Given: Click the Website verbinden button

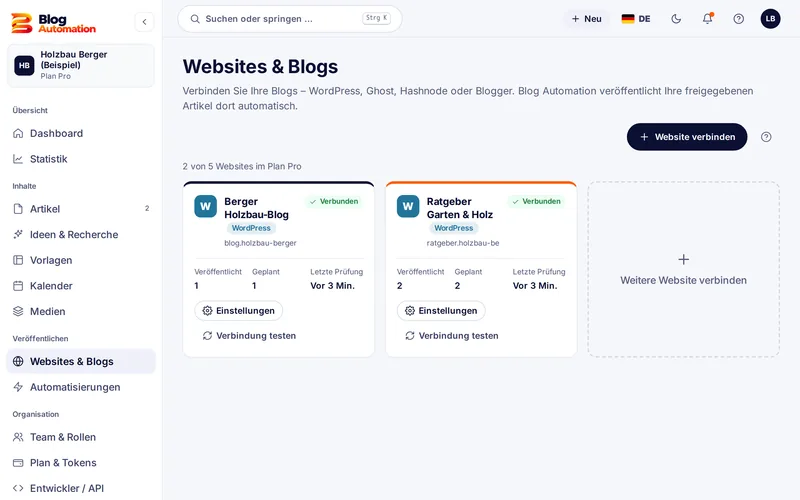Looking at the screenshot, I should click(687, 137).
